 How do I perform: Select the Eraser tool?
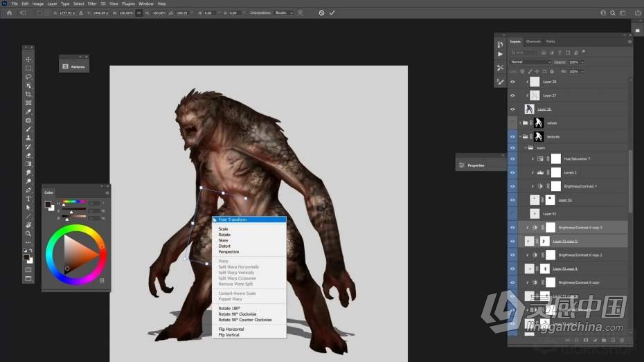(28, 155)
